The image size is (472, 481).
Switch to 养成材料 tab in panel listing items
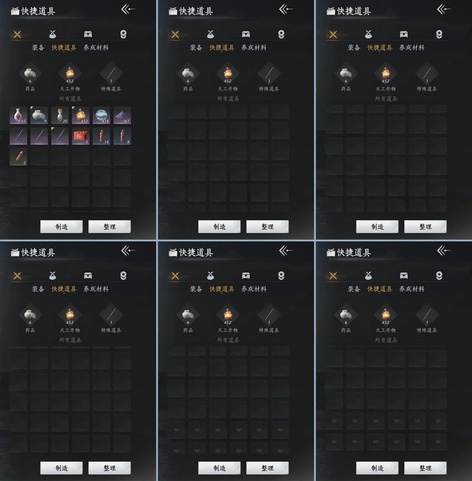point(96,48)
